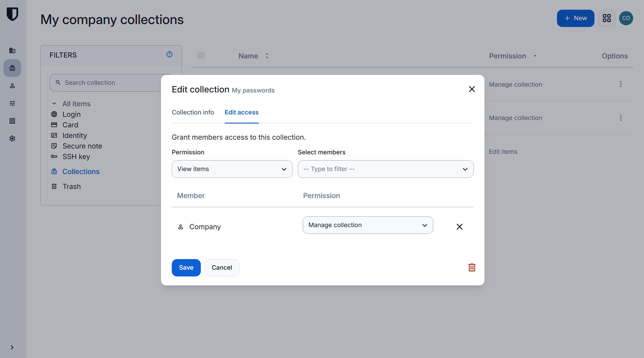Collapse the All items filter chevron
Image resolution: width=644 pixels, height=358 pixels.
54,104
